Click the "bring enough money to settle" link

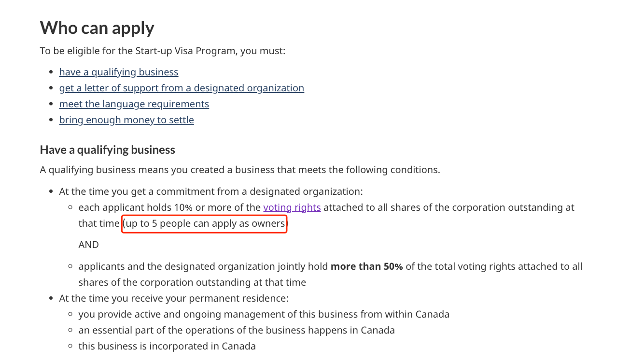(x=126, y=120)
